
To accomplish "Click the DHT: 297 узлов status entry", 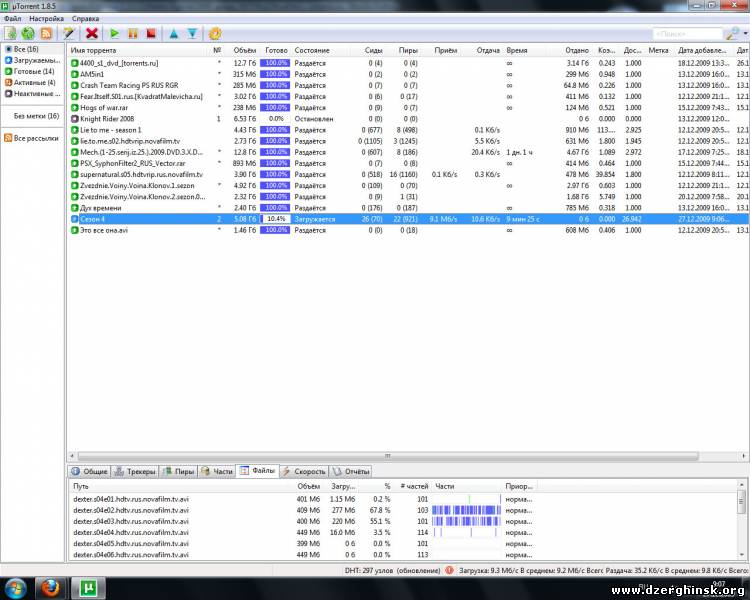I will [392, 570].
